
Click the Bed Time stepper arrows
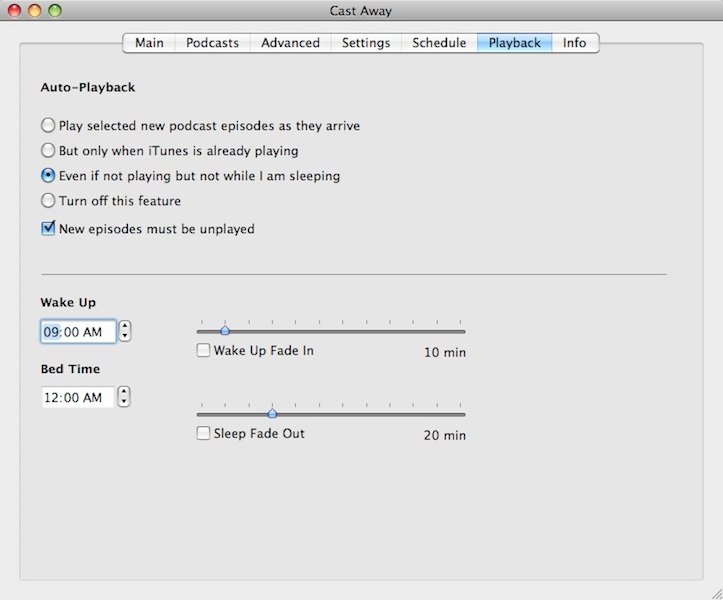click(x=124, y=397)
